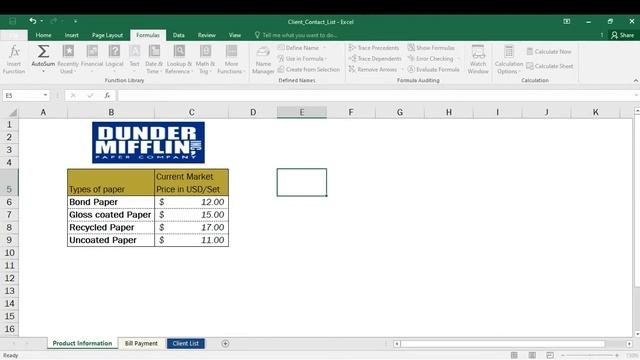Screen dimensions: 640x360
Task: Select the Uncoated Paper cell
Action: 111,240
